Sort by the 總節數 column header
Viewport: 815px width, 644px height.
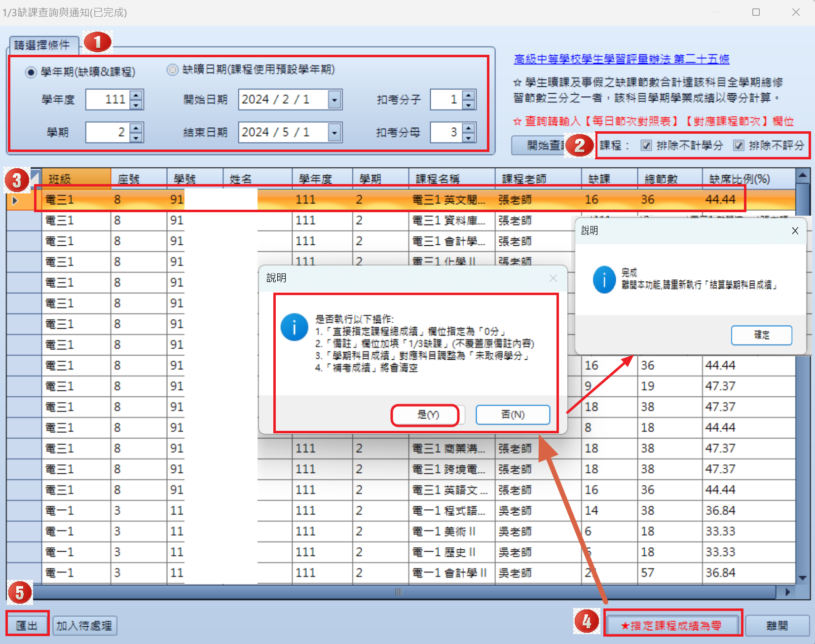(x=670, y=179)
